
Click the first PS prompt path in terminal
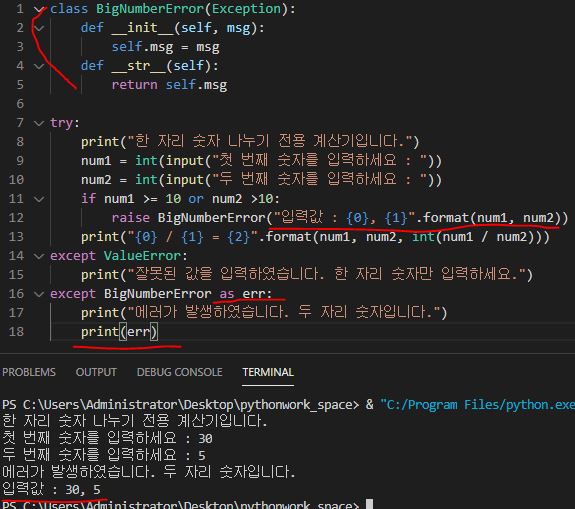point(191,405)
